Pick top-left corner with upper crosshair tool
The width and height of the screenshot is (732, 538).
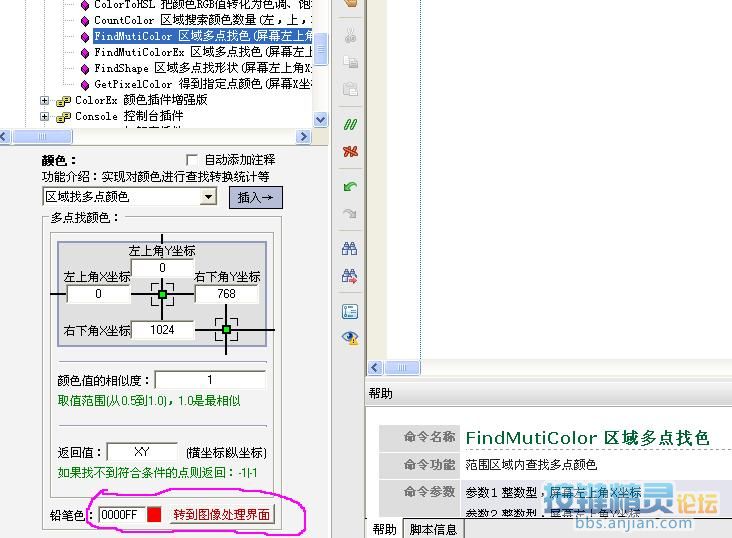pyautogui.click(x=162, y=294)
